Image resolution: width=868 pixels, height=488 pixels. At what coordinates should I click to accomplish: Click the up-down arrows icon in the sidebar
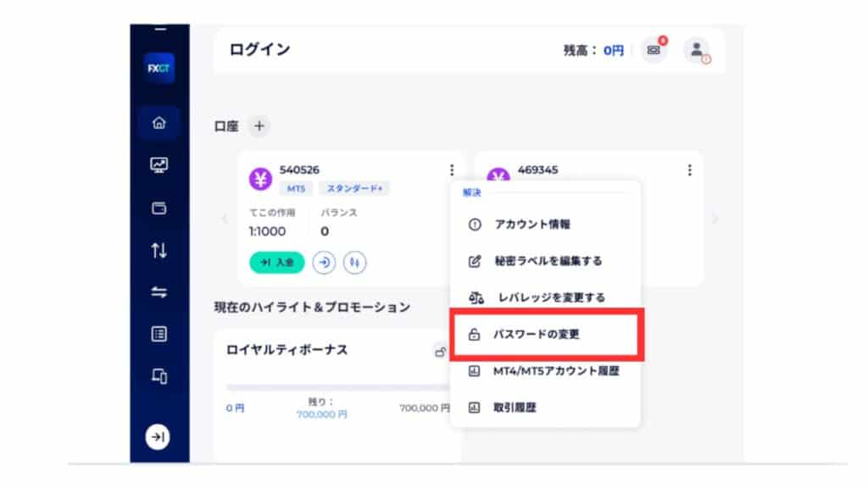click(159, 251)
